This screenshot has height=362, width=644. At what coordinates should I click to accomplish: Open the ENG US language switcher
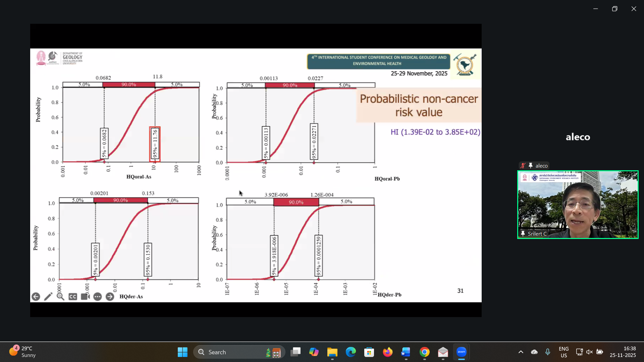(x=563, y=352)
